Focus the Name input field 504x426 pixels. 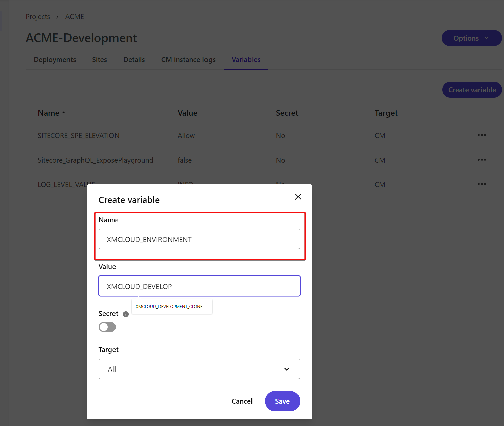coord(199,239)
